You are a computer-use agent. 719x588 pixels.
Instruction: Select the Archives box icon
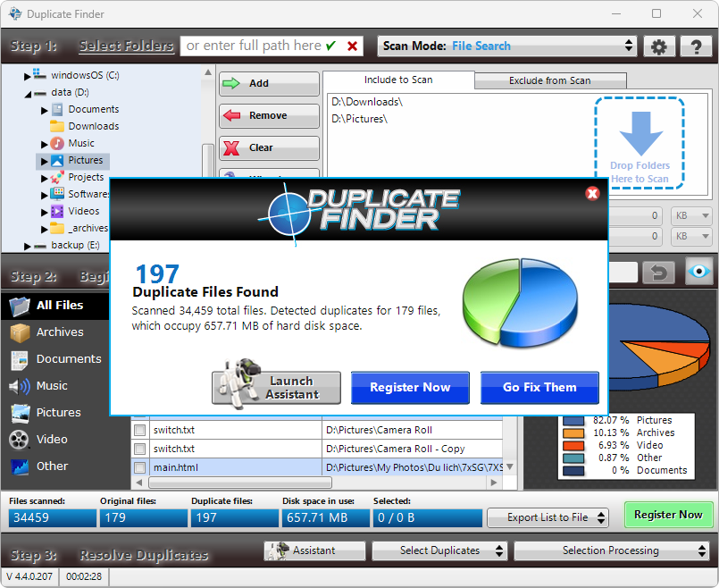[20, 332]
